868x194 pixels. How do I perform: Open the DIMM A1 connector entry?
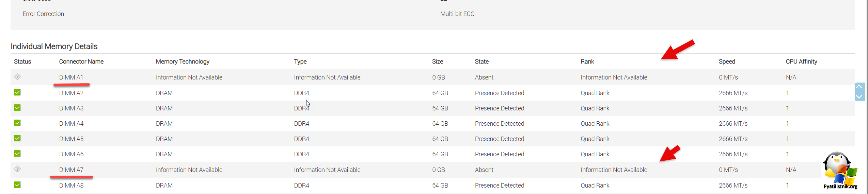71,77
